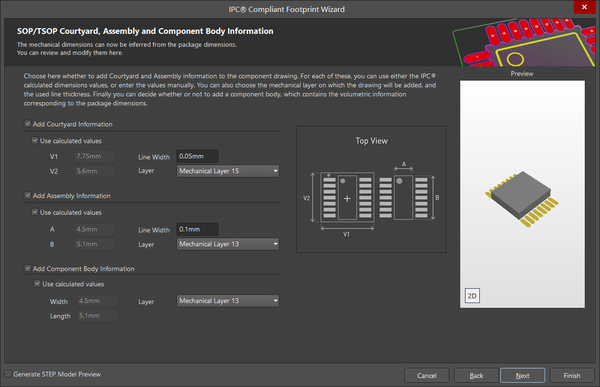Screen dimensions: 600x387
Task: Uncheck Add Courtyard Information
Action: (x=28, y=124)
